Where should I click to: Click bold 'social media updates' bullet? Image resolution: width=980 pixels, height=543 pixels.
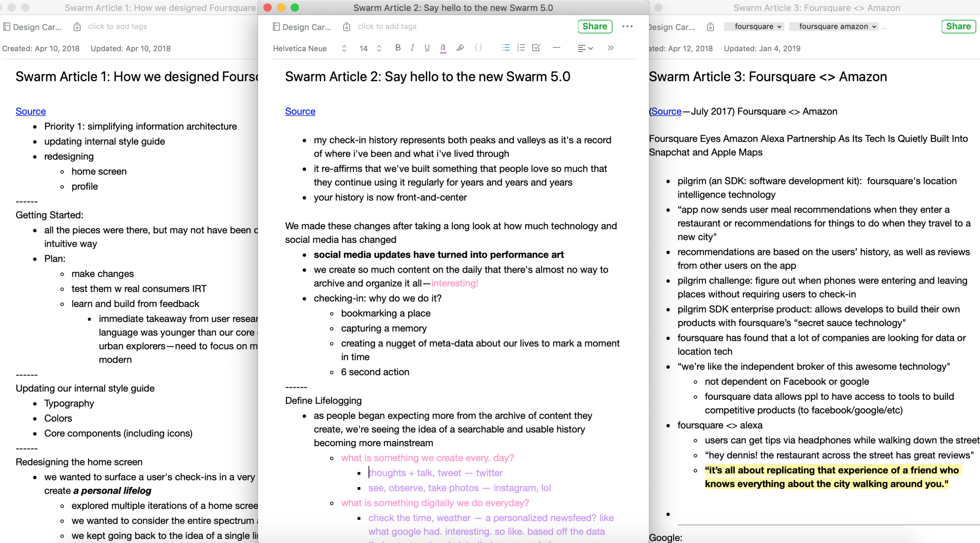coord(439,255)
